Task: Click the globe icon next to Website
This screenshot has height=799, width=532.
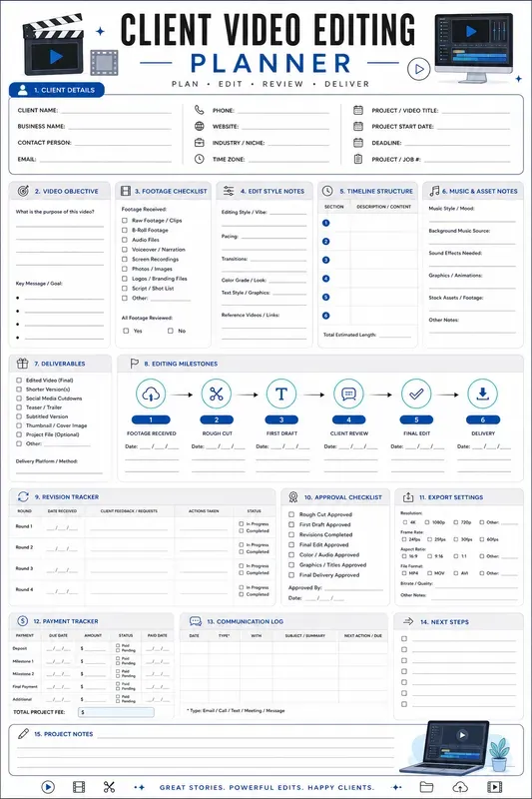Action: [199, 126]
